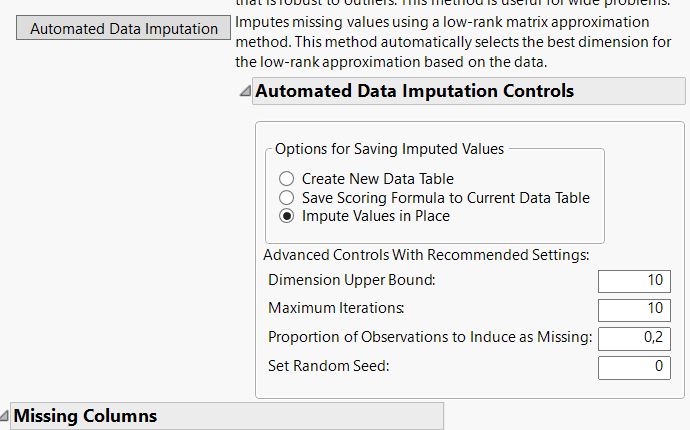Click the Options for Saving Imputed Values group title
This screenshot has width=690, height=430.
(389, 149)
